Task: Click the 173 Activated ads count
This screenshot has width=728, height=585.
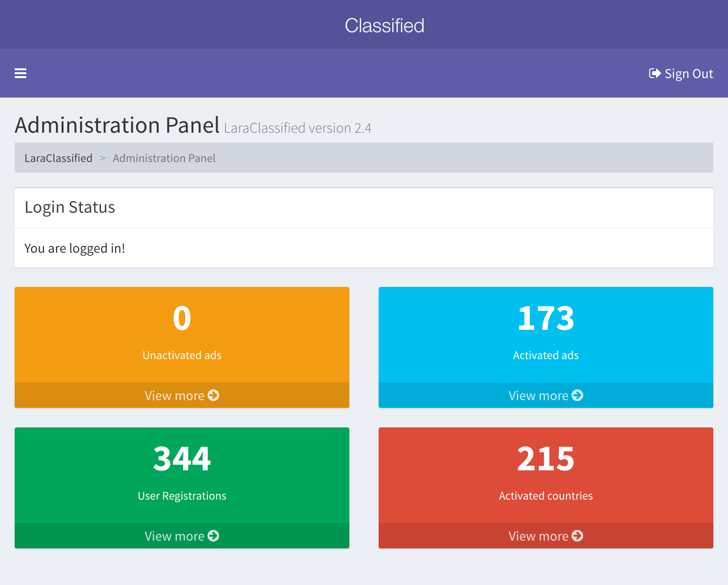Action: point(546,318)
